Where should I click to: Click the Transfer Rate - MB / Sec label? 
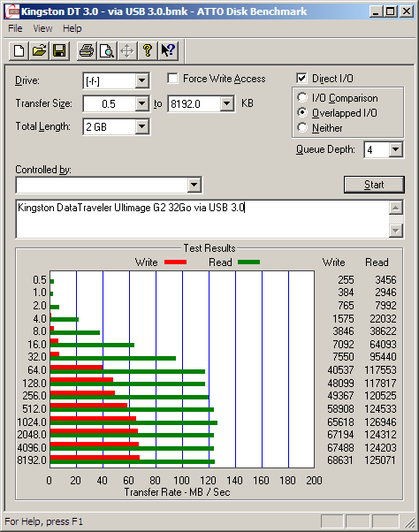coord(177,492)
